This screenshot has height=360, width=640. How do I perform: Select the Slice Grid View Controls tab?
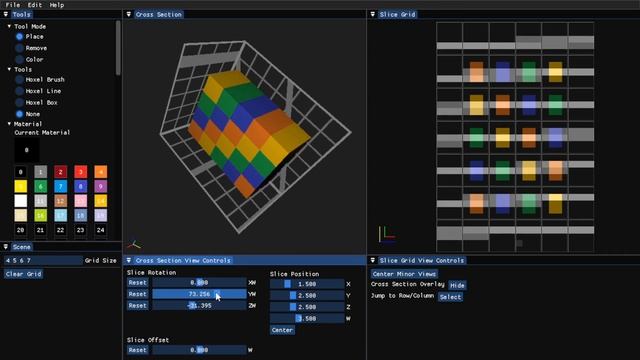(422, 260)
